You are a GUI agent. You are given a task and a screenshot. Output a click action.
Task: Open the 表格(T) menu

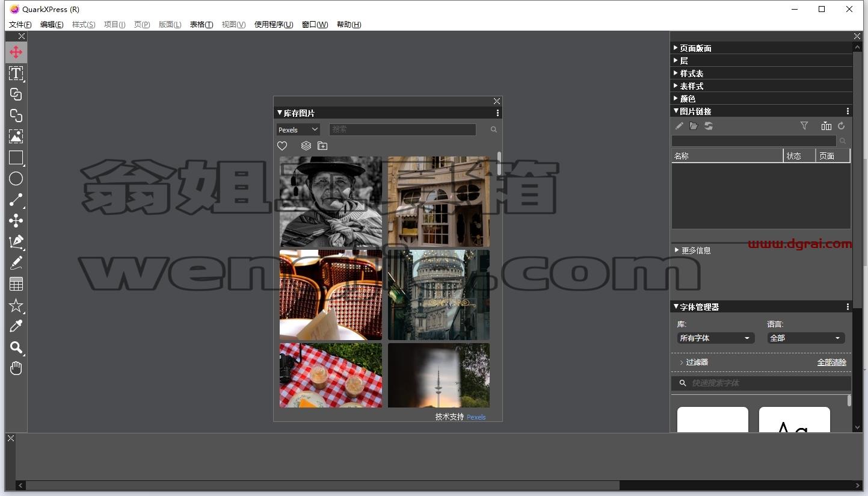(x=202, y=25)
